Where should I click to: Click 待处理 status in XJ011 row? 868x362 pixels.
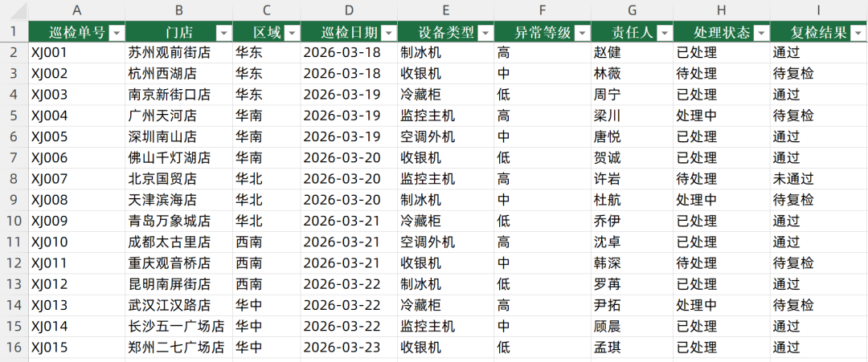click(x=721, y=262)
